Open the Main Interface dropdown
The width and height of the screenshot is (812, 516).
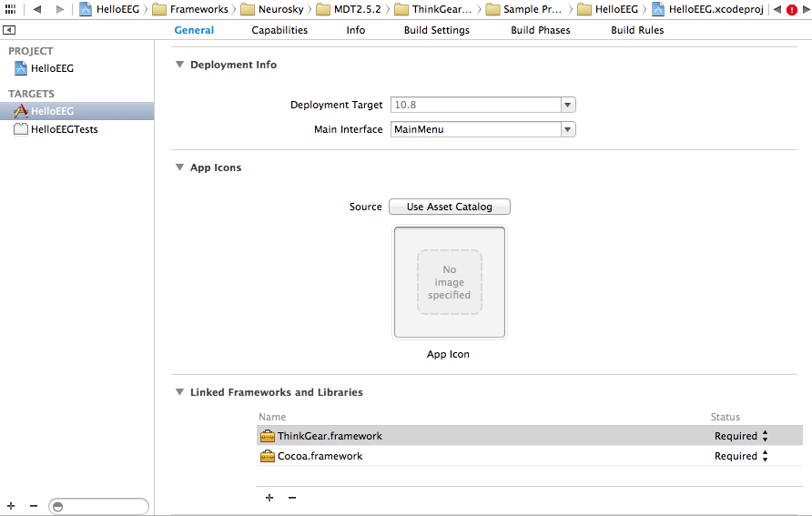point(568,129)
